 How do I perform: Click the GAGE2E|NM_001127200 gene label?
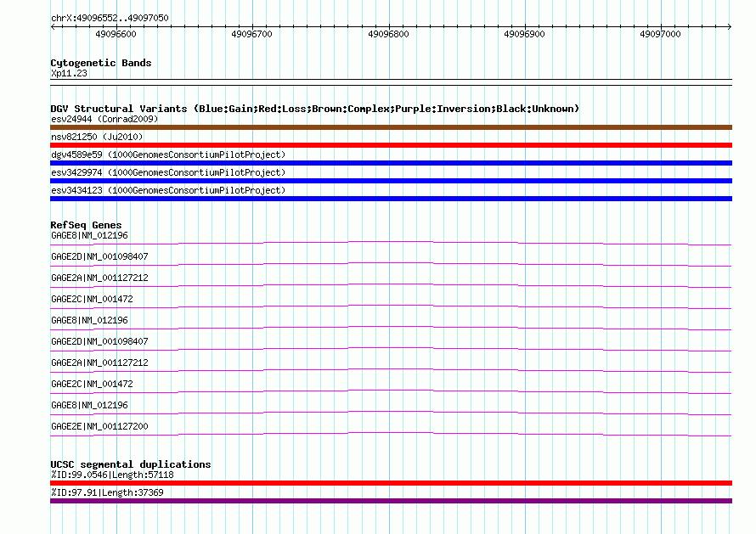[99, 426]
